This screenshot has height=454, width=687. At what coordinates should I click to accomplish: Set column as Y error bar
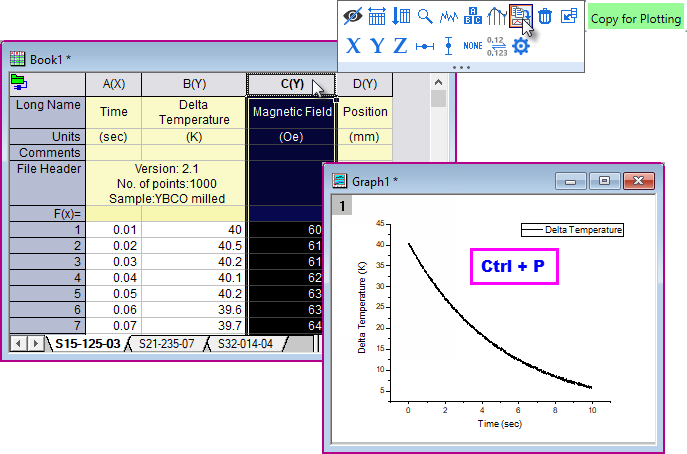pos(448,46)
